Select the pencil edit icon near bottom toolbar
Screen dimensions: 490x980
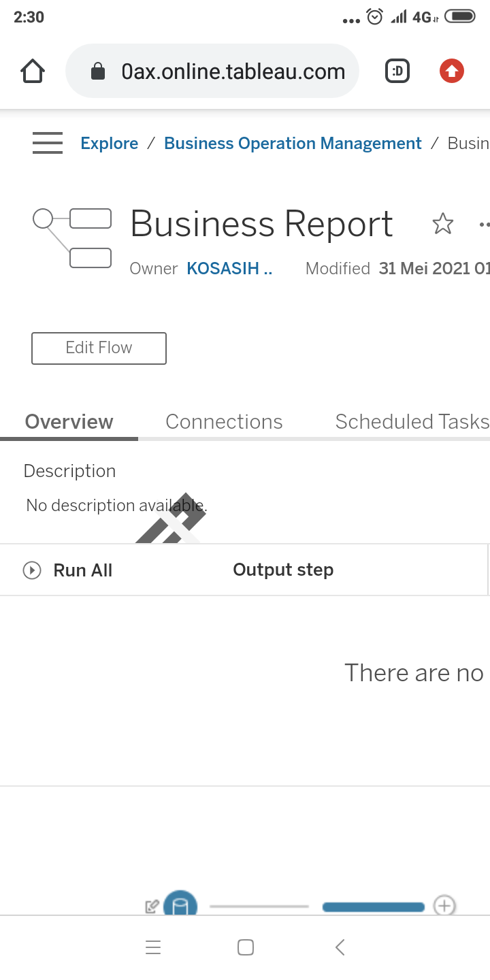point(152,905)
